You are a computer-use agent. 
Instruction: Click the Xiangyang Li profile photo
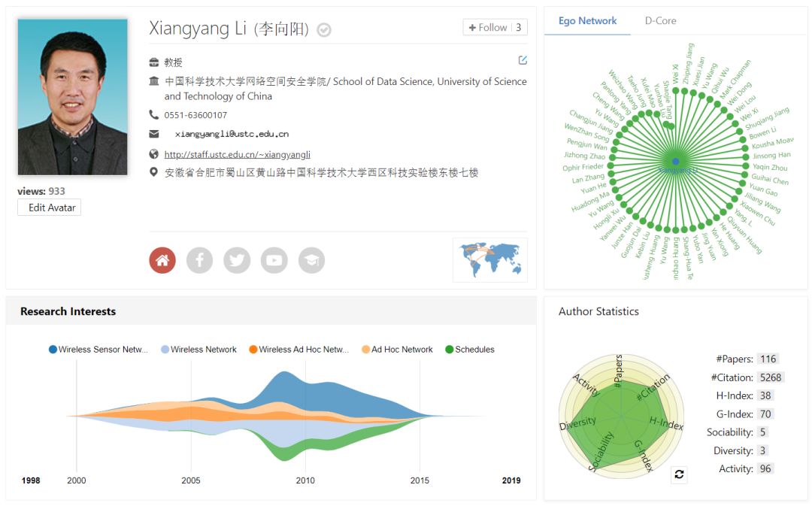pyautogui.click(x=73, y=97)
